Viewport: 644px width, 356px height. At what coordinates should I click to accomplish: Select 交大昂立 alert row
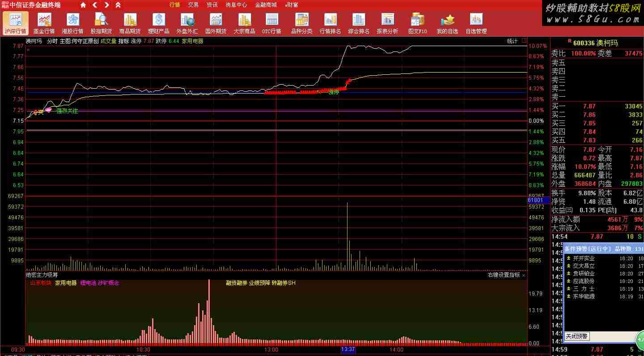coord(604,266)
